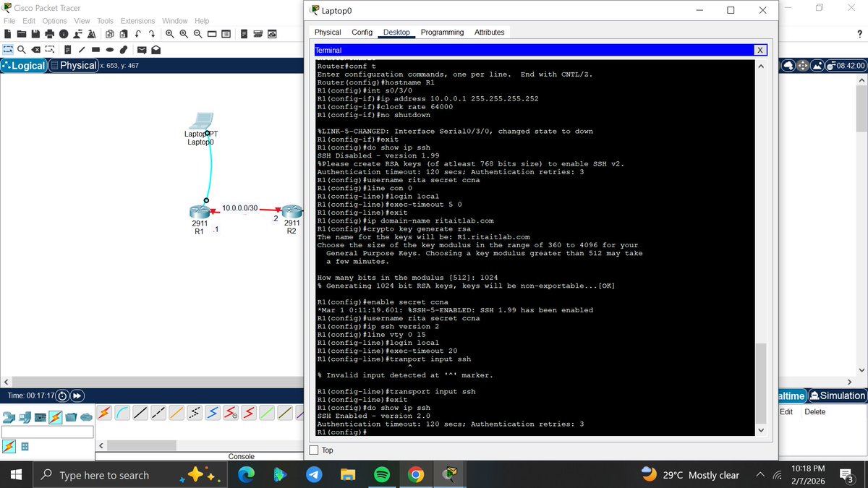Open the Network Information icon
The width and height of the screenshot is (868, 488).
point(64,34)
